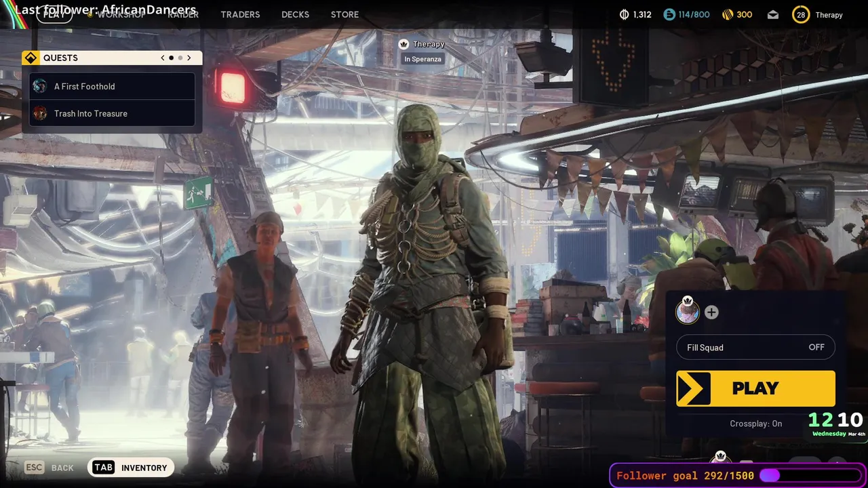
Task: Click the ESC key hint icon
Action: [x=34, y=467]
